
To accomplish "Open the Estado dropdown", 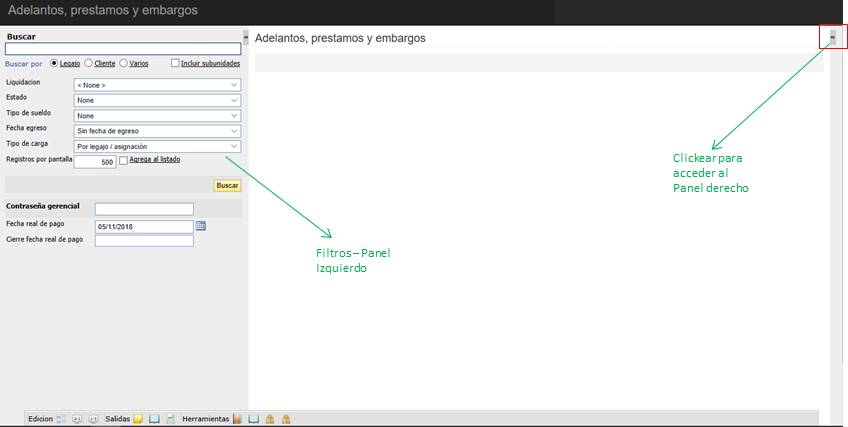I will (157, 101).
